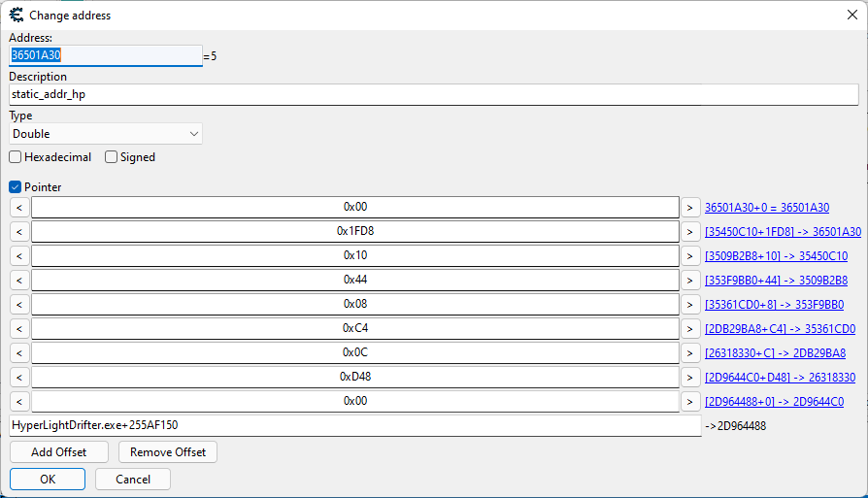Toggle the Signed checkbox
Viewport: 868px width, 498px height.
coord(112,157)
